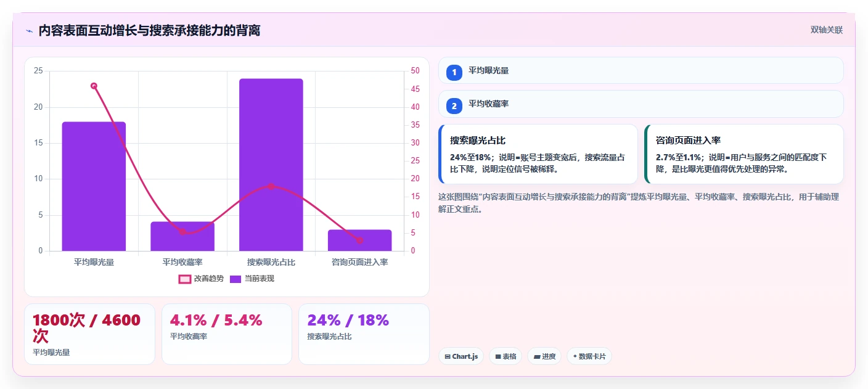Click the line point above 搜索曝光占比
The image size is (868, 389).
[x=271, y=186]
